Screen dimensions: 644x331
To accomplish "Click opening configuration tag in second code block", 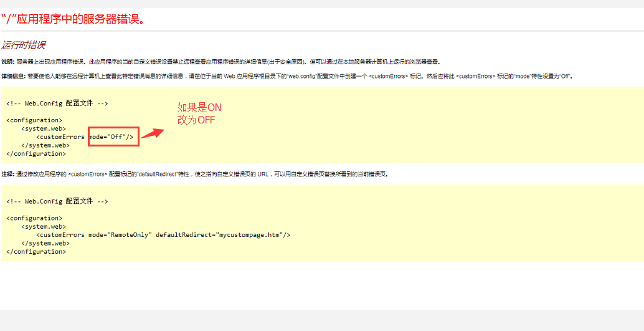I will (34, 218).
